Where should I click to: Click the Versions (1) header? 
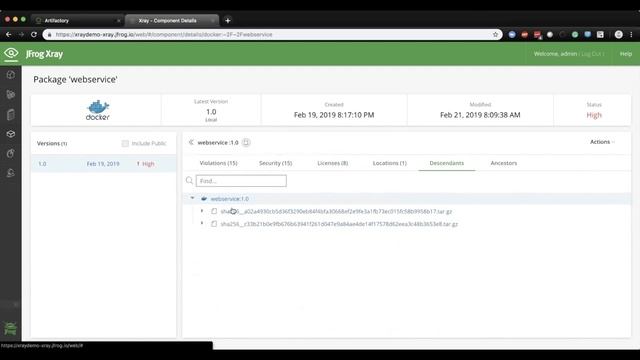[52, 143]
